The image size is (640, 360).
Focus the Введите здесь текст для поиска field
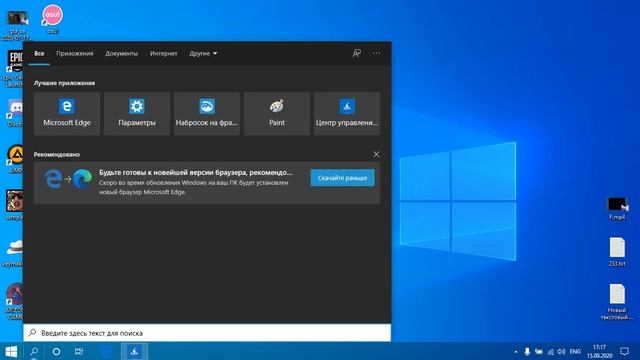coord(207,333)
